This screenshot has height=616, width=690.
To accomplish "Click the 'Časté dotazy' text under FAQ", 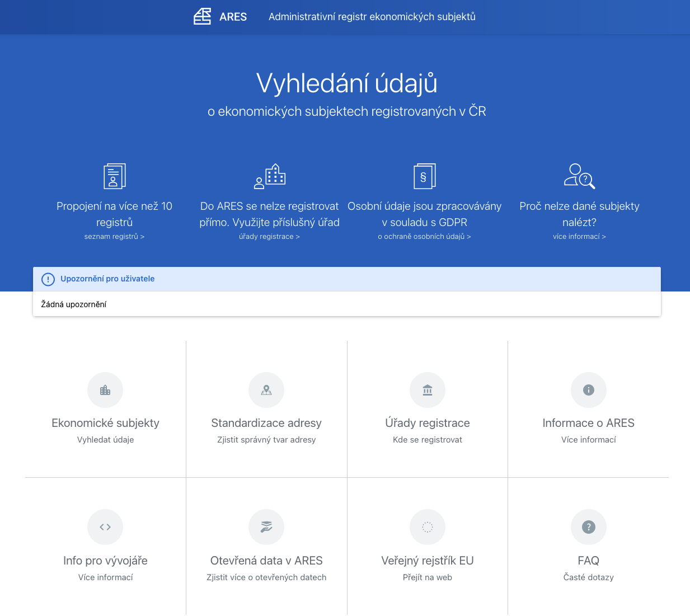I will tap(589, 577).
